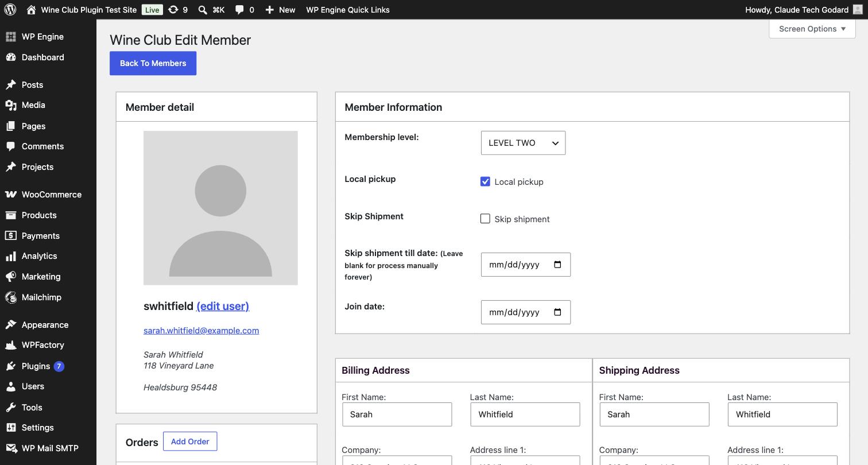Click the home icon beside site name
The height and width of the screenshot is (465, 868).
click(31, 10)
